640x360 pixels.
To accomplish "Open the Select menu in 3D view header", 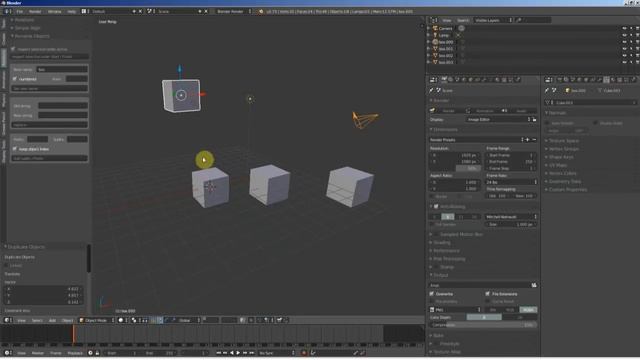I will (37, 320).
